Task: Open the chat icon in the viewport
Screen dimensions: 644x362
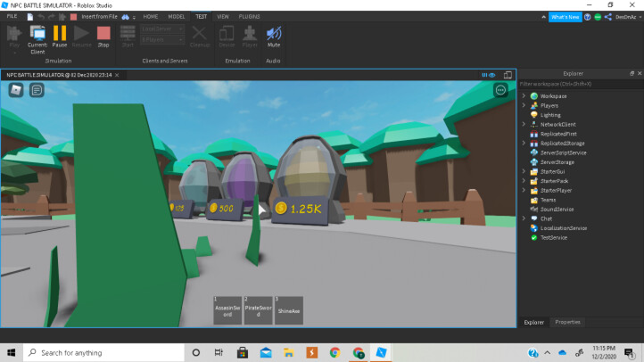Action: click(x=37, y=90)
